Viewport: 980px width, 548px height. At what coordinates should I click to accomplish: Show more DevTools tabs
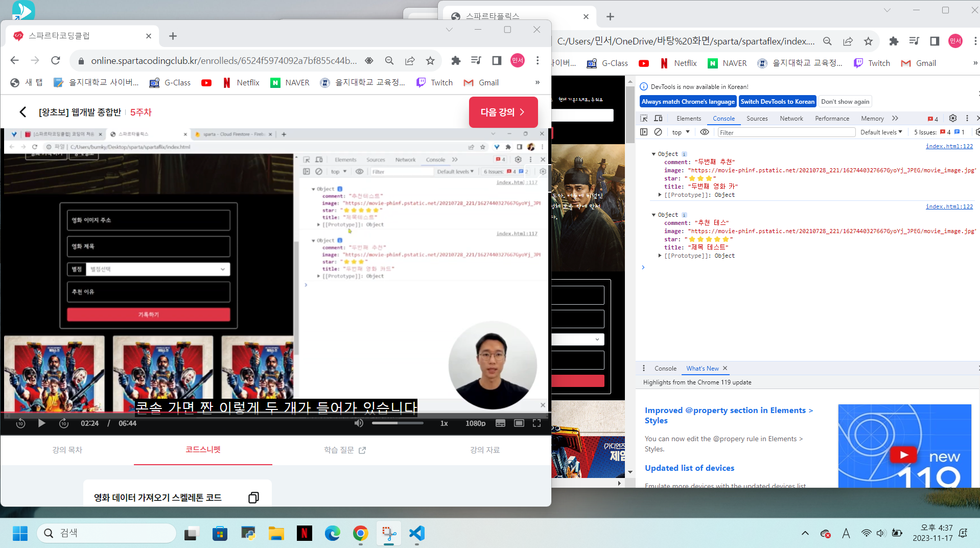[895, 118]
